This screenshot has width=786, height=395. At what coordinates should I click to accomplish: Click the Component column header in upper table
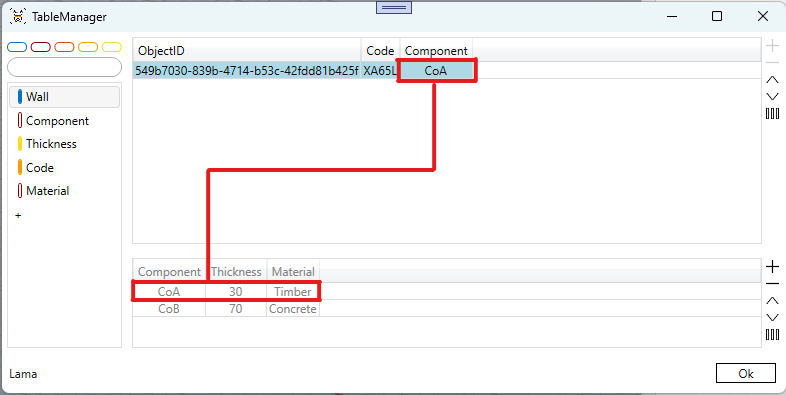coord(436,51)
